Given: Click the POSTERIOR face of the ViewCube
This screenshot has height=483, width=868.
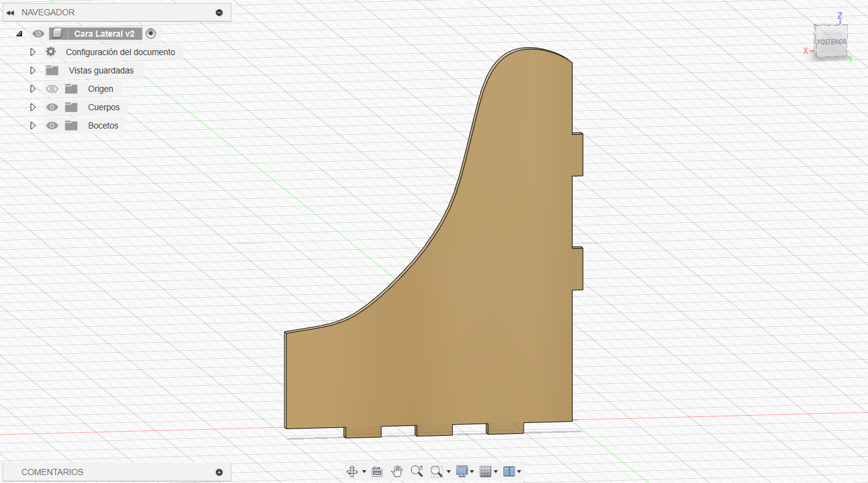Looking at the screenshot, I should click(831, 42).
